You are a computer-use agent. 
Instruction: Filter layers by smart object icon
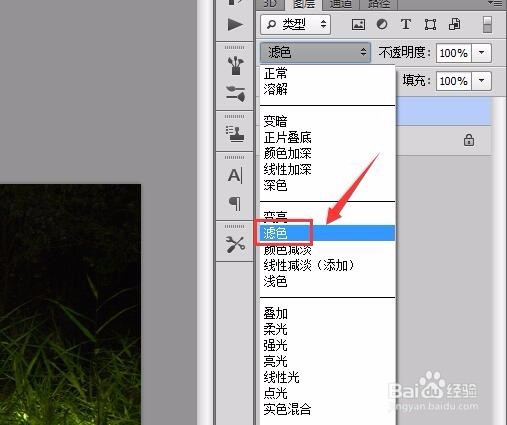pos(455,24)
